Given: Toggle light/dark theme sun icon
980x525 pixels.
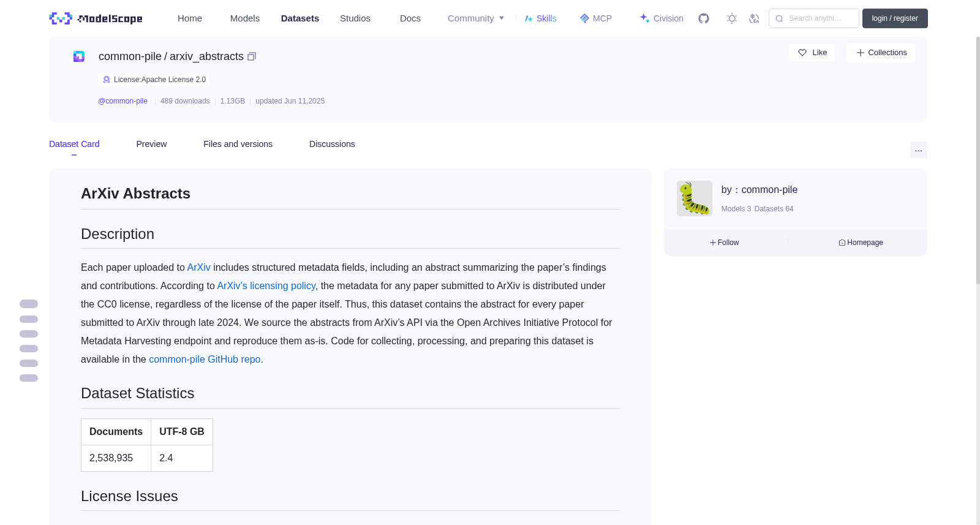Looking at the screenshot, I should [732, 18].
